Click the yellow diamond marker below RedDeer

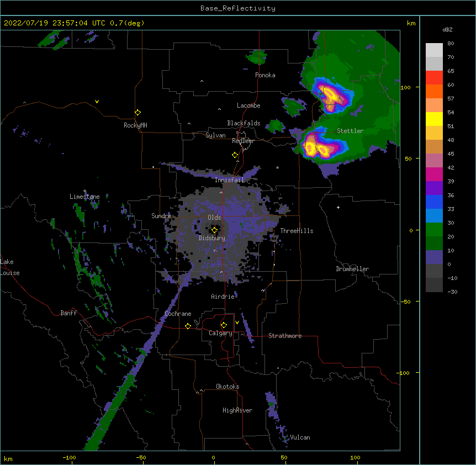pos(235,155)
